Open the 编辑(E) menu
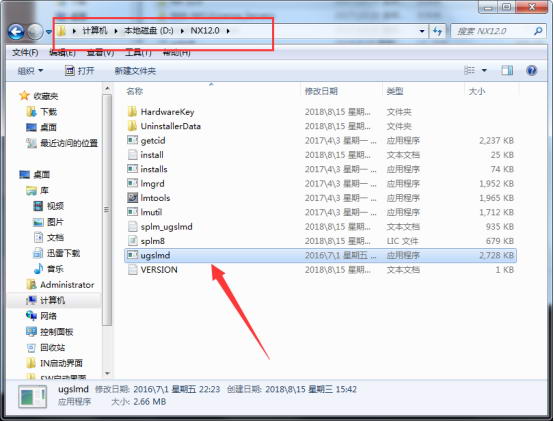Image resolution: width=554 pixels, height=422 pixels. pyautogui.click(x=62, y=53)
